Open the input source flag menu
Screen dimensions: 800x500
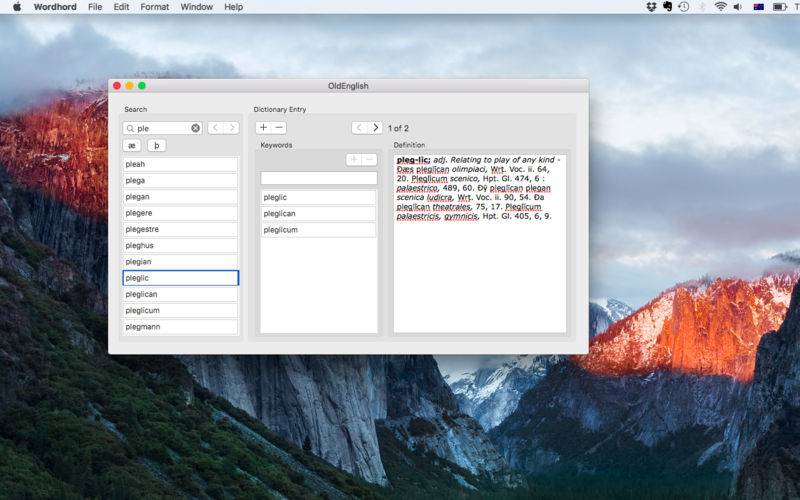pos(759,7)
